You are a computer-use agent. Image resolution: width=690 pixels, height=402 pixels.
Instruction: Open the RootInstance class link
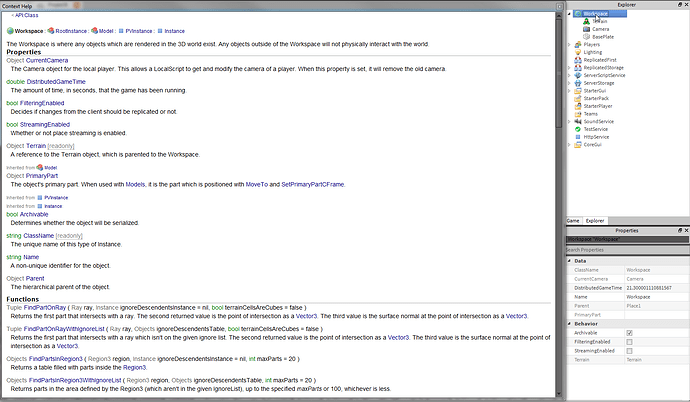71,31
